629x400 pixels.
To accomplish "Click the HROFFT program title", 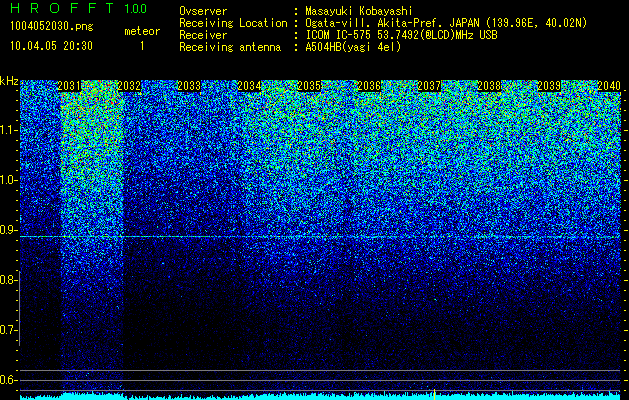I will coord(62,8).
